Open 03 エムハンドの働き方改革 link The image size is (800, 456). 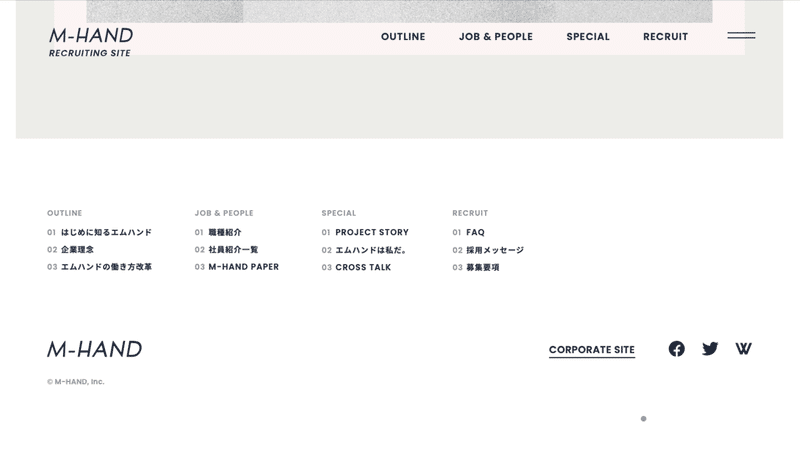[x=99, y=267]
